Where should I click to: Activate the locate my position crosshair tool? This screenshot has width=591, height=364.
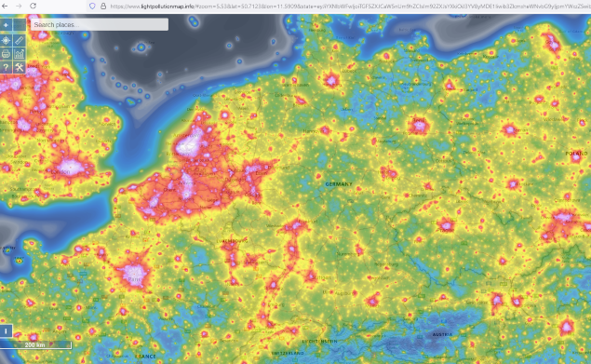point(6,40)
